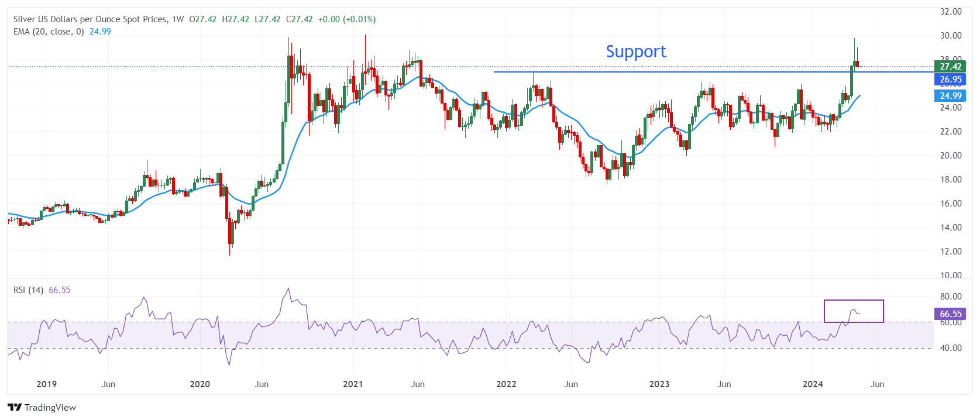Image resolution: width=980 pixels, height=420 pixels.
Task: Click the 30.00 level on price axis
Action: coord(951,36)
